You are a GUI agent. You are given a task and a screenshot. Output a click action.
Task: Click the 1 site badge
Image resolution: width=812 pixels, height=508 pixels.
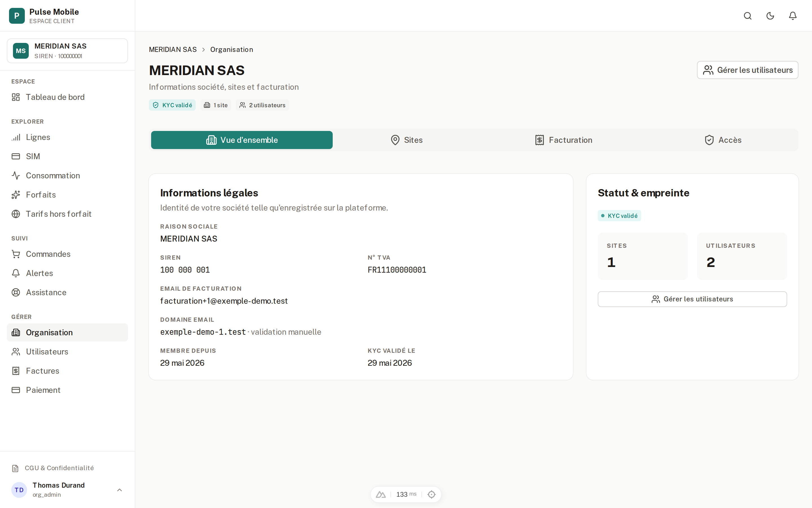click(x=216, y=105)
